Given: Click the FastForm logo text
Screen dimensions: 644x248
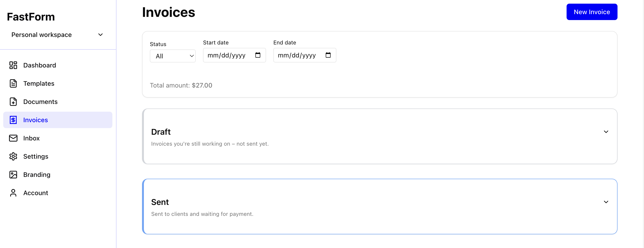Looking at the screenshot, I should pyautogui.click(x=31, y=17).
